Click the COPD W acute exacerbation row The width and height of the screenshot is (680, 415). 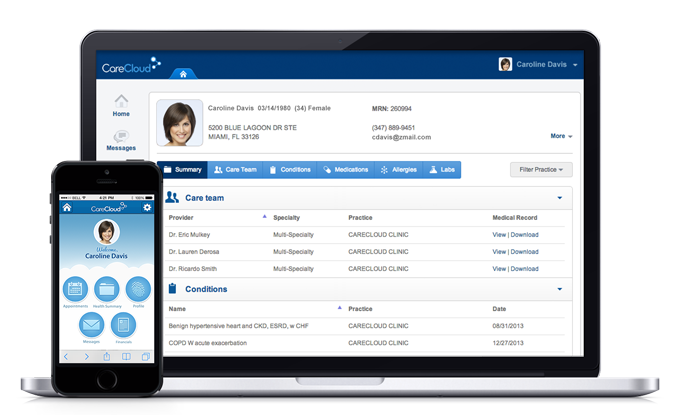pos(366,343)
